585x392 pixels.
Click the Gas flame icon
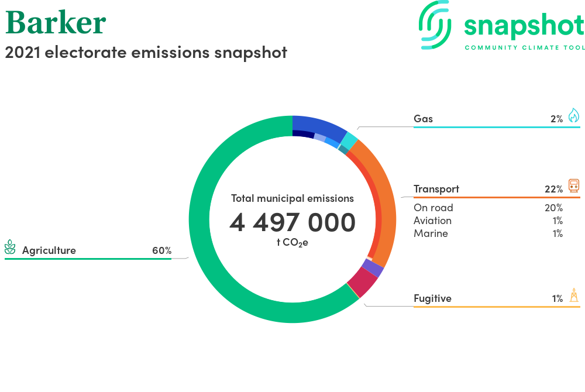[x=574, y=115]
